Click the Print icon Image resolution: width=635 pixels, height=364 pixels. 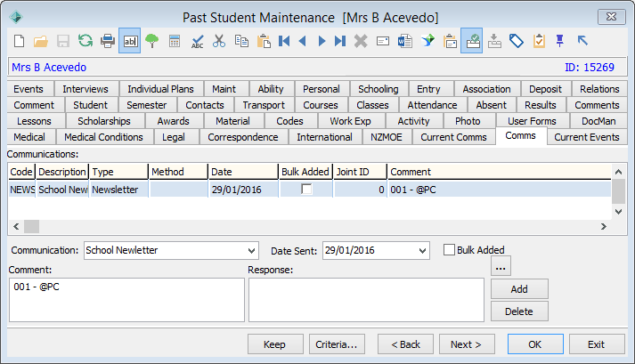[108, 41]
